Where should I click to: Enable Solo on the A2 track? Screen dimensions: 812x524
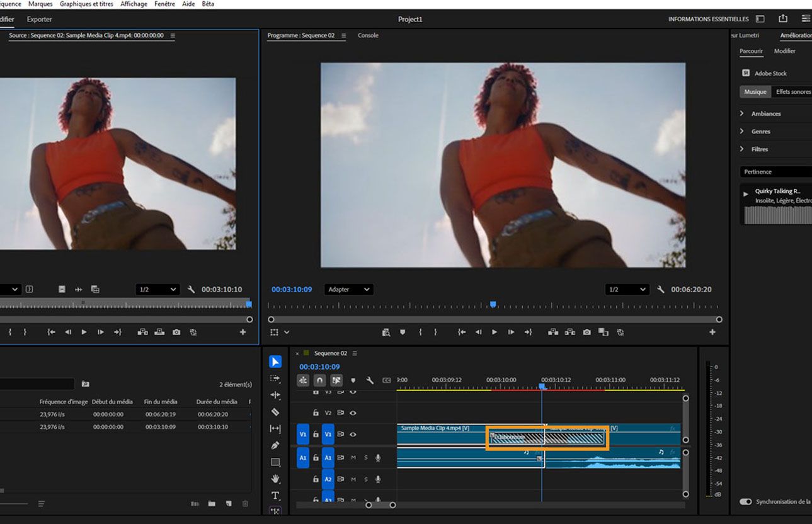[365, 479]
